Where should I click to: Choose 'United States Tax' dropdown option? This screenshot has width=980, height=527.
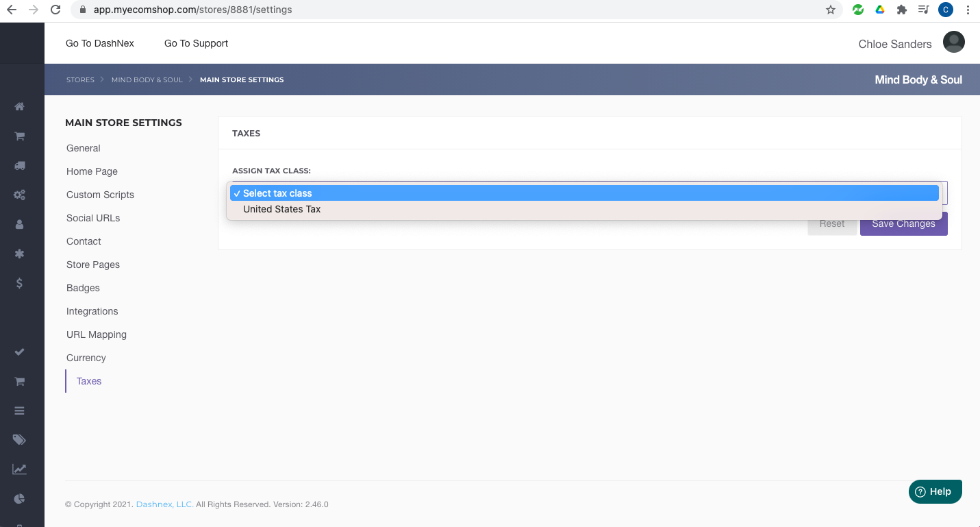click(x=584, y=209)
